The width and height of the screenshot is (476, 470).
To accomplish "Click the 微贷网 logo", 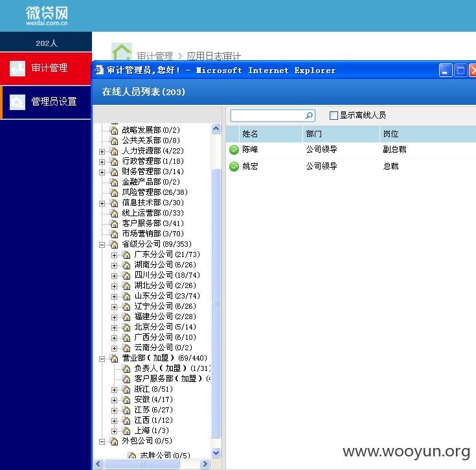I will [47, 16].
